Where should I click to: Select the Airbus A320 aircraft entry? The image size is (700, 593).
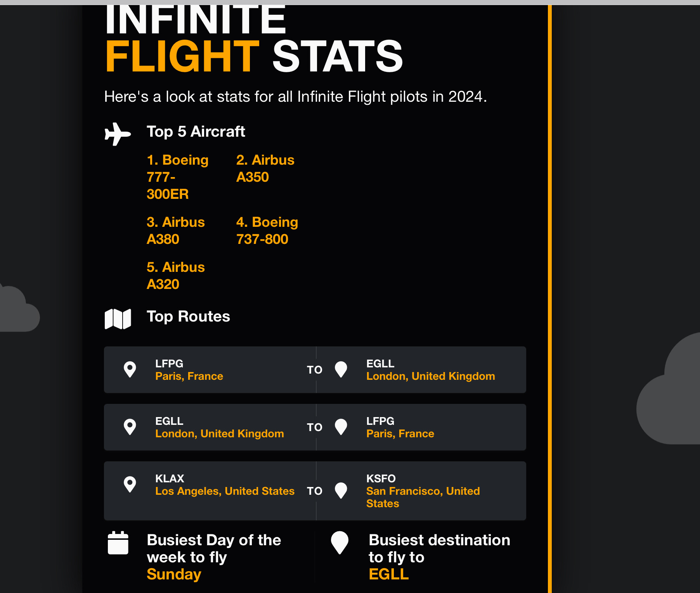[x=175, y=276]
